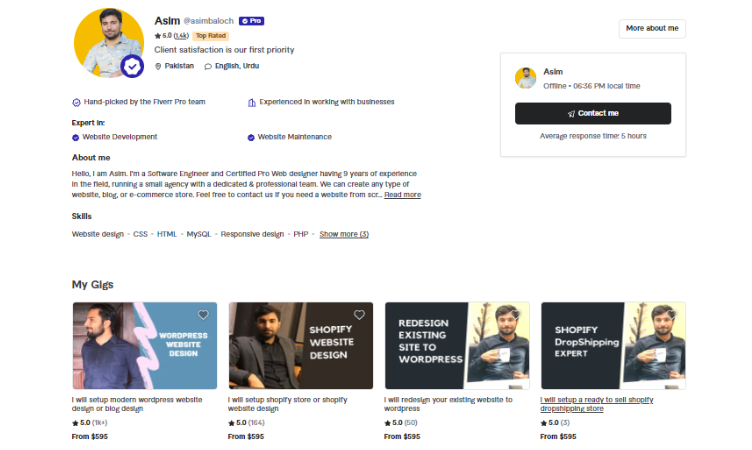The width and height of the screenshot is (752, 450).
Task: Click the building icon for business experience
Action: 251,102
